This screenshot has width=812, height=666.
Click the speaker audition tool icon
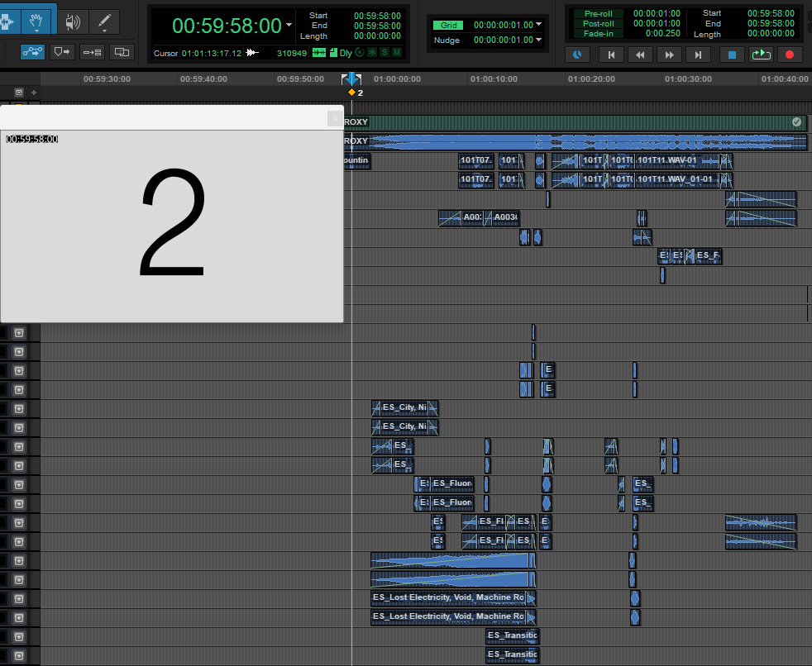click(73, 22)
